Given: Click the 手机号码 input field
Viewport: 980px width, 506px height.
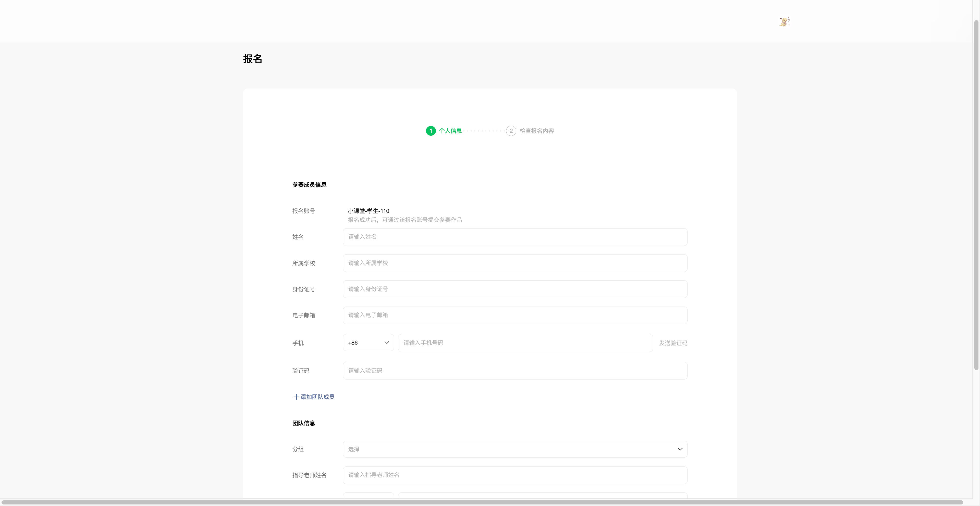Looking at the screenshot, I should tap(525, 343).
